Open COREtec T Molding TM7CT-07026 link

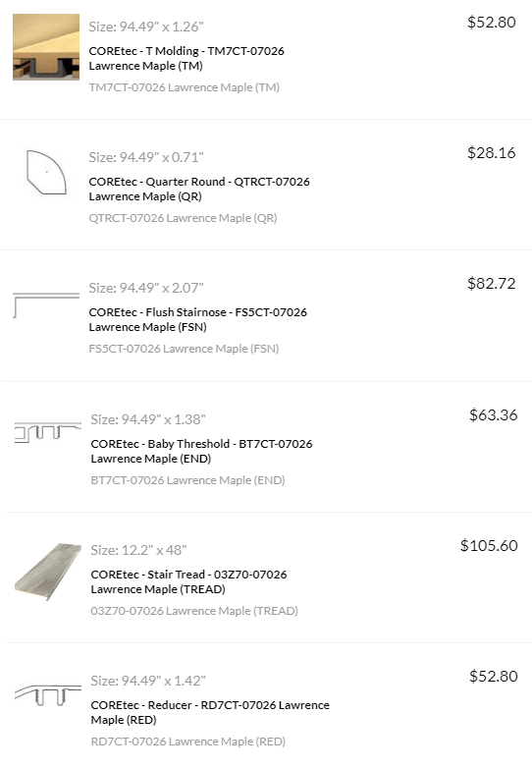click(x=186, y=58)
